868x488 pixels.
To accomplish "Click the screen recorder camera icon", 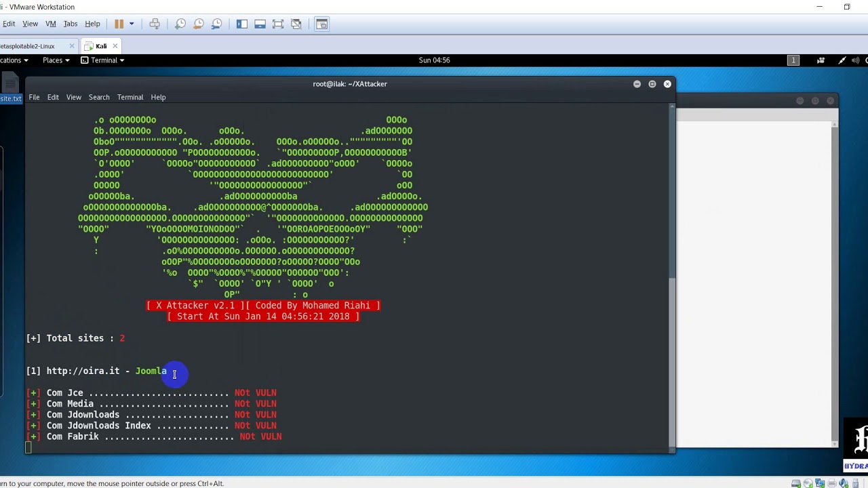I will 821,60.
